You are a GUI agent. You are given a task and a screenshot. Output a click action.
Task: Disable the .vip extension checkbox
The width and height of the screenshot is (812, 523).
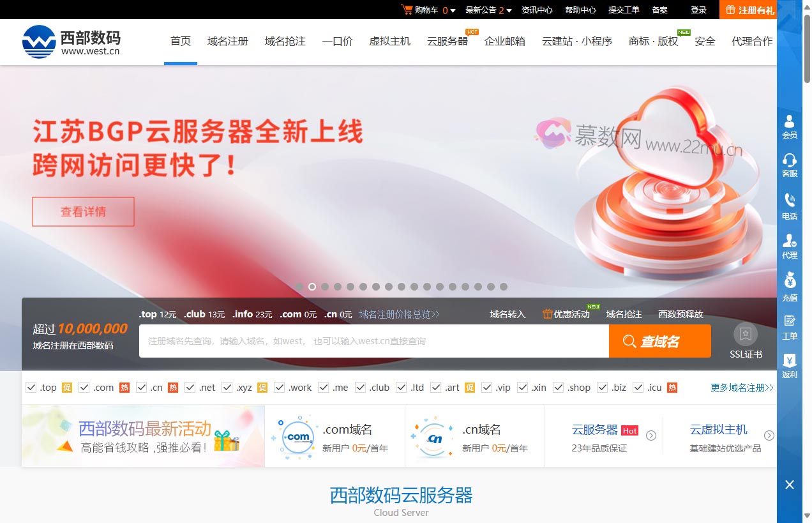pos(486,387)
